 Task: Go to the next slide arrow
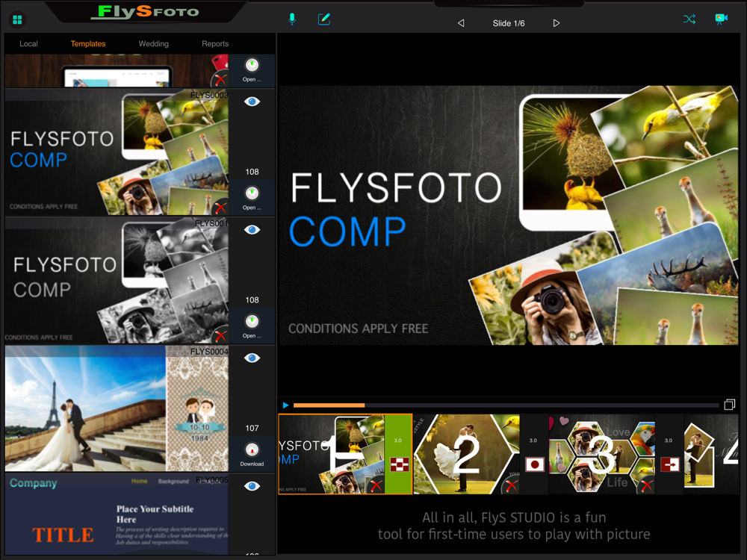point(556,23)
